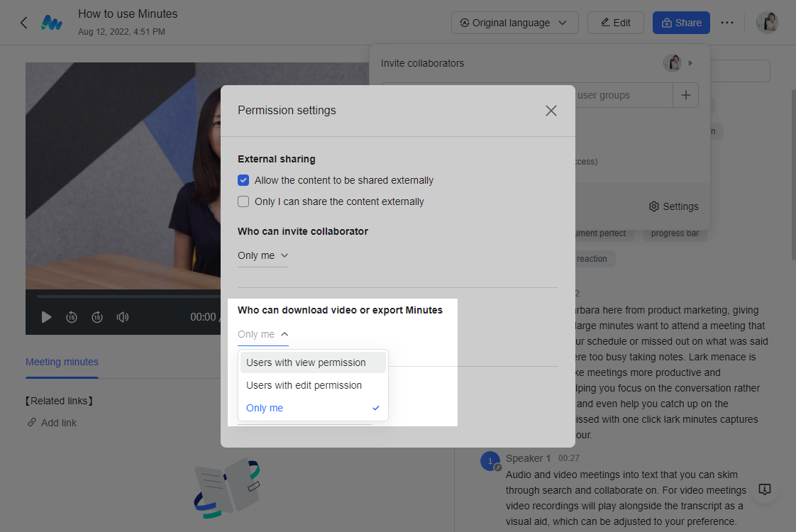This screenshot has height=532, width=796.
Task: Click the back arrow icon
Action: (23, 23)
